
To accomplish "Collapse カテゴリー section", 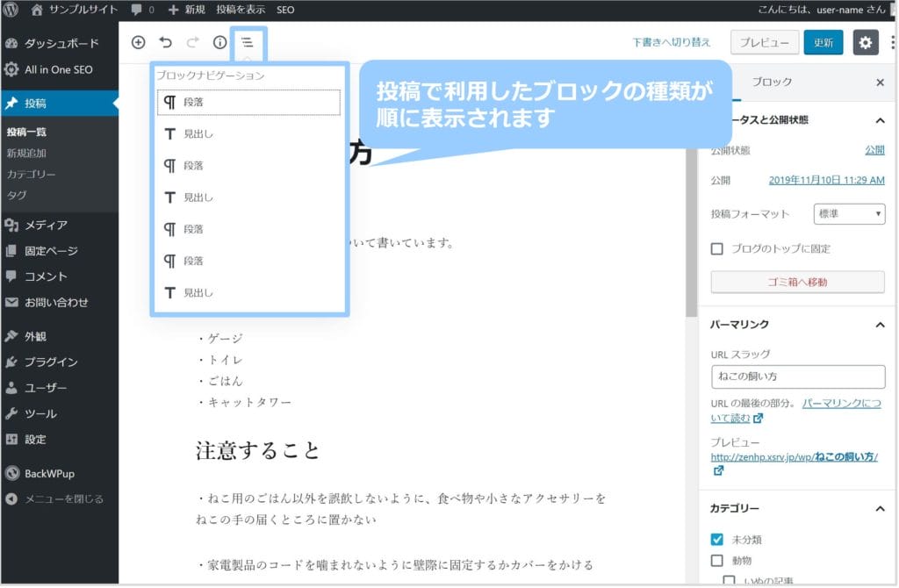I will [880, 508].
